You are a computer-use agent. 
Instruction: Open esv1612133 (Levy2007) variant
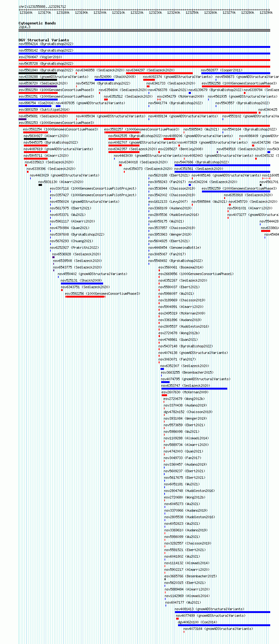pyautogui.click(x=168, y=202)
